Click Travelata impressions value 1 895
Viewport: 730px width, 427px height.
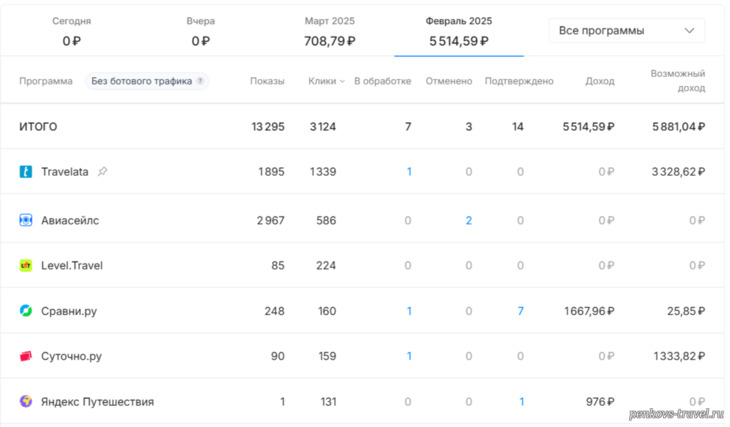pyautogui.click(x=271, y=172)
